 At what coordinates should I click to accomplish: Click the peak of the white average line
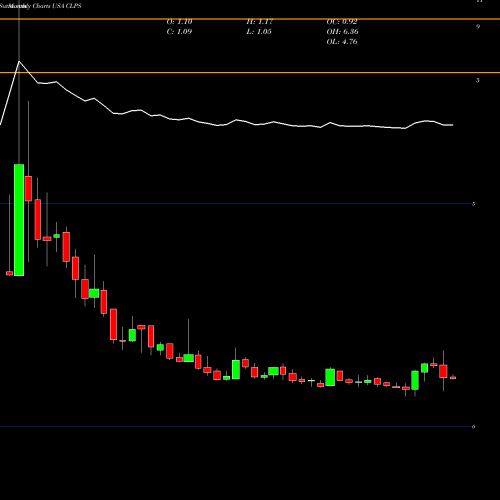[19, 61]
